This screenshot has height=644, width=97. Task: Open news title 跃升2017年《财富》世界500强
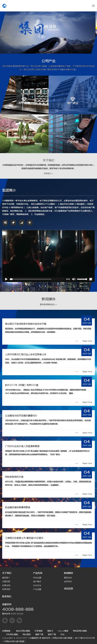pos(22,385)
